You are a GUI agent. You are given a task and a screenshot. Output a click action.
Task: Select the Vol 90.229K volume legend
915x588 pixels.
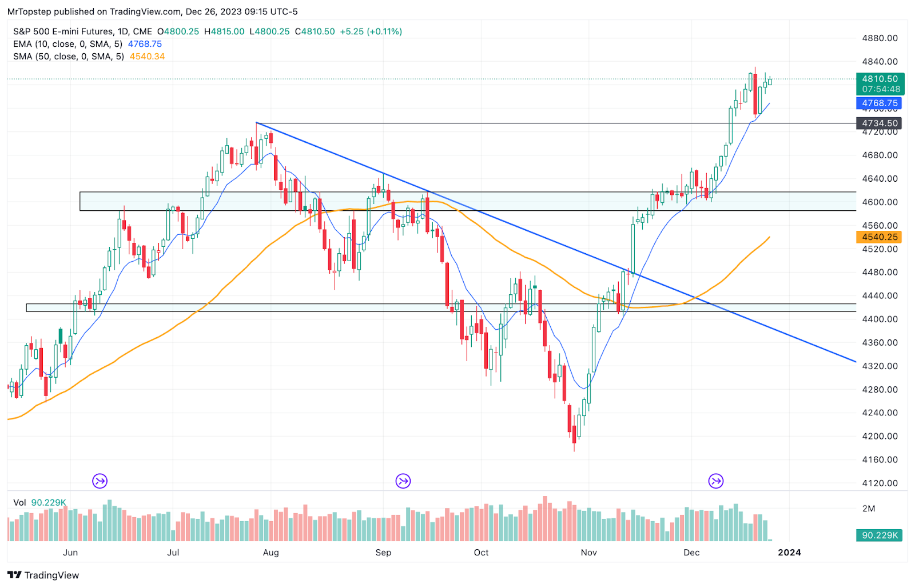point(40,503)
